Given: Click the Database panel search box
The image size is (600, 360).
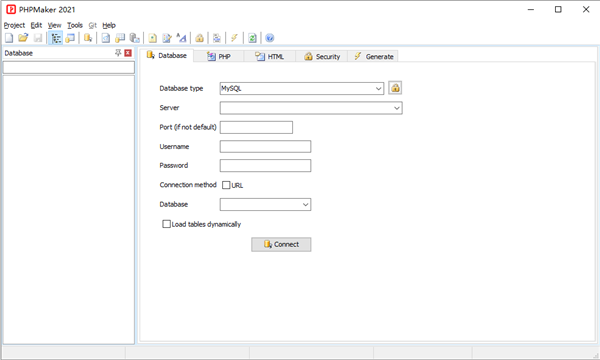Looking at the screenshot, I should (x=69, y=67).
